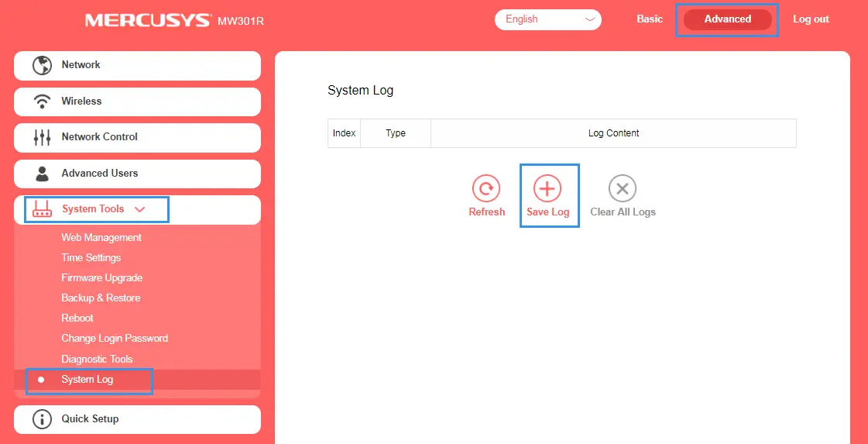868x444 pixels.
Task: Click the Refresh circular arrow icon
Action: [486, 189]
